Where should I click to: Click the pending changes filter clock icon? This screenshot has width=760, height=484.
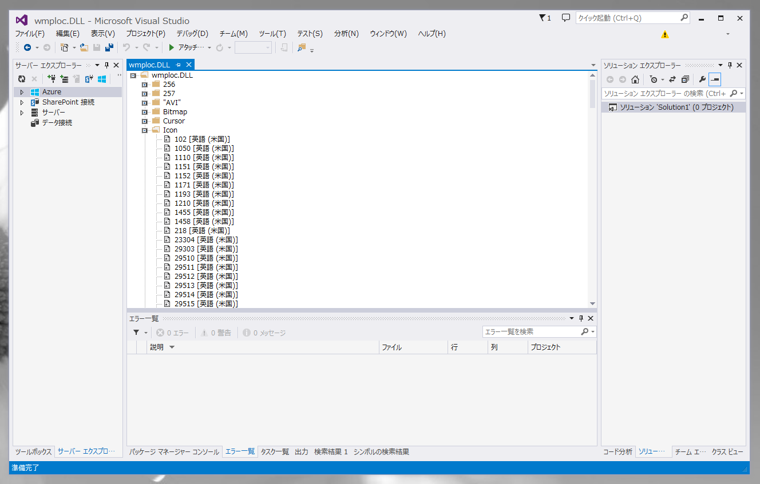tap(654, 79)
